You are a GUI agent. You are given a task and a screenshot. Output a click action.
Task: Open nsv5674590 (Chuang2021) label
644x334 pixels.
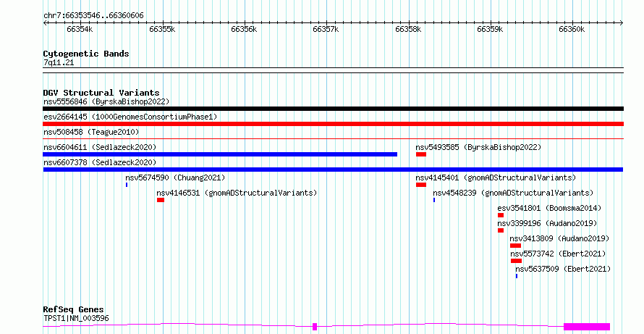point(175,178)
